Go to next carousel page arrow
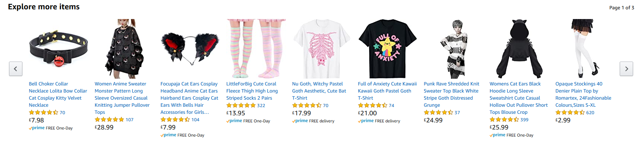 point(626,69)
